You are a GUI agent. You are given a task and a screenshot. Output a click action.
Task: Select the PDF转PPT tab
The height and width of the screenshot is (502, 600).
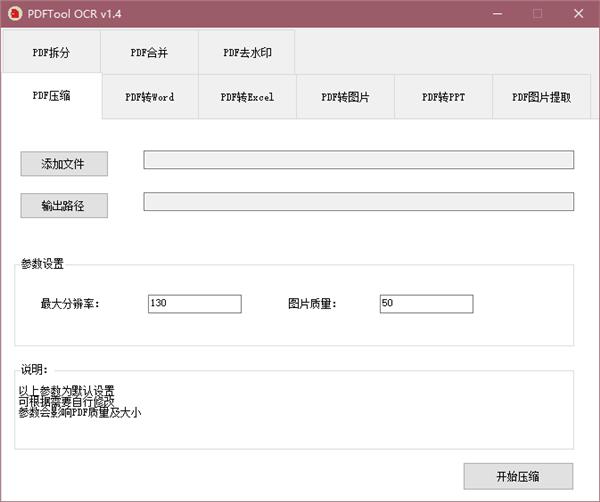[x=443, y=97]
